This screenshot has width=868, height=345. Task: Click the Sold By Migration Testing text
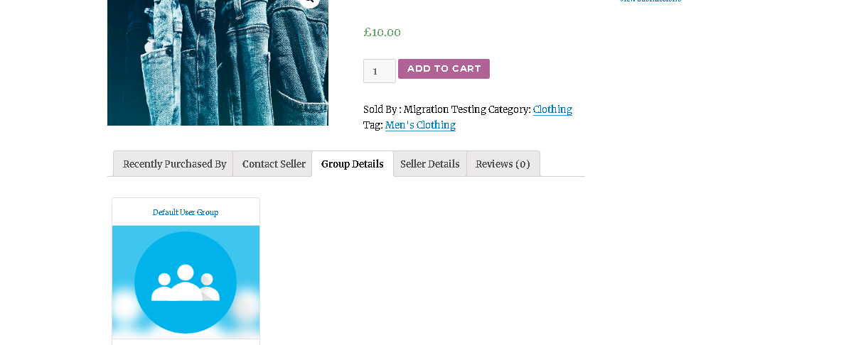[424, 109]
